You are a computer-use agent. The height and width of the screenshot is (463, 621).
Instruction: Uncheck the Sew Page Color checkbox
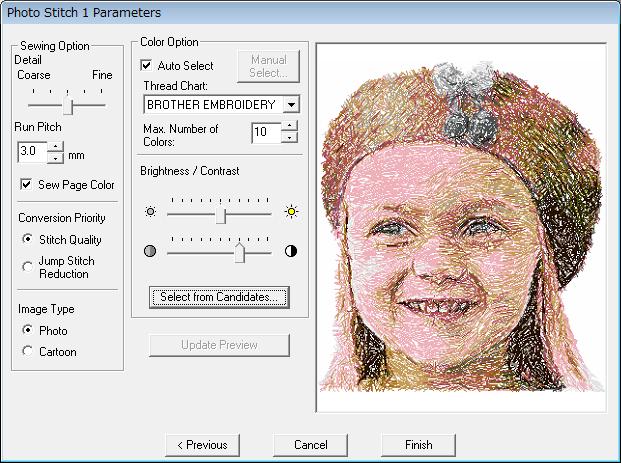pos(26,184)
